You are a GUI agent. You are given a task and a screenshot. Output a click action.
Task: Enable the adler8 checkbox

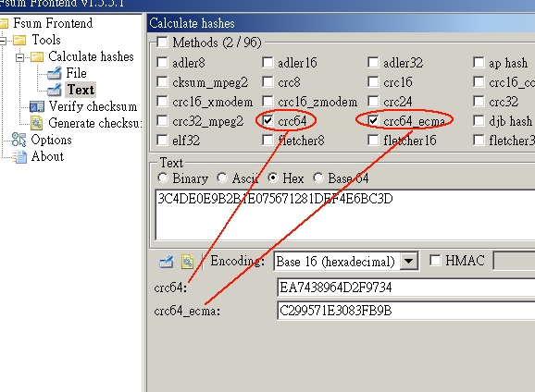pos(162,62)
